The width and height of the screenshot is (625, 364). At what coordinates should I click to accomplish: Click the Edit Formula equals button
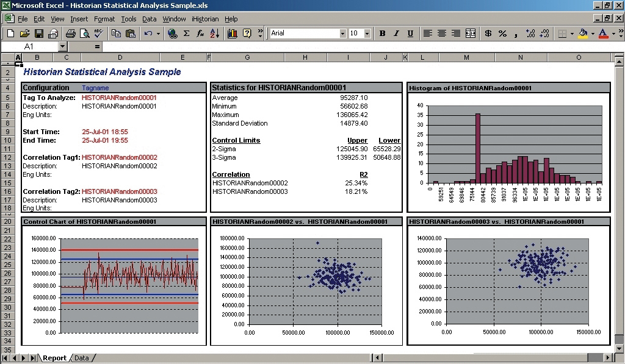point(97,46)
